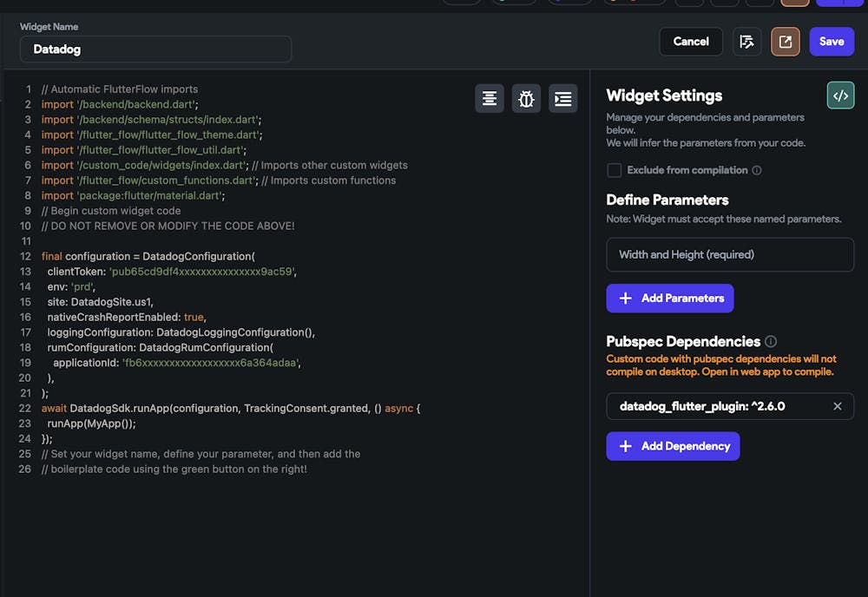The height and width of the screenshot is (597, 868).
Task: Click the compile code hammer icon
Action: pos(746,42)
